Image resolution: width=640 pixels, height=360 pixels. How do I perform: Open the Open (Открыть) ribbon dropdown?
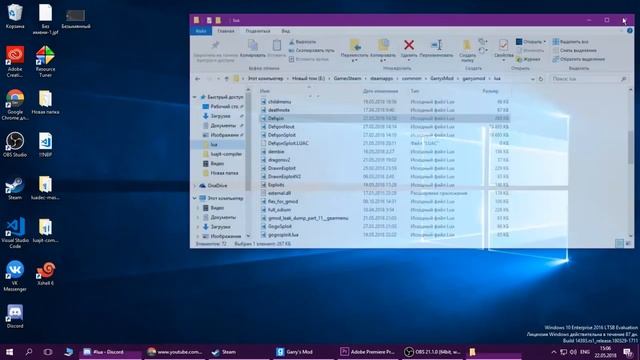[531, 42]
